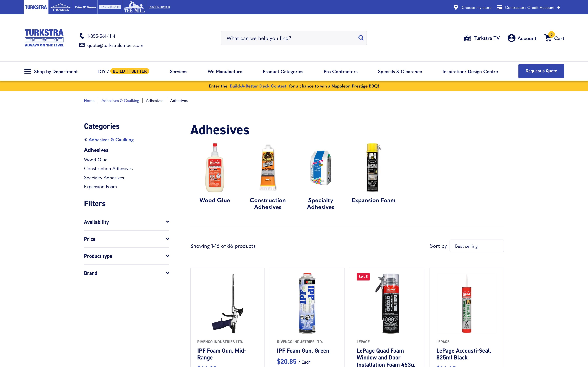The width and height of the screenshot is (588, 367).
Task: Click the Turkstra Lumber logo
Action: coord(44,38)
